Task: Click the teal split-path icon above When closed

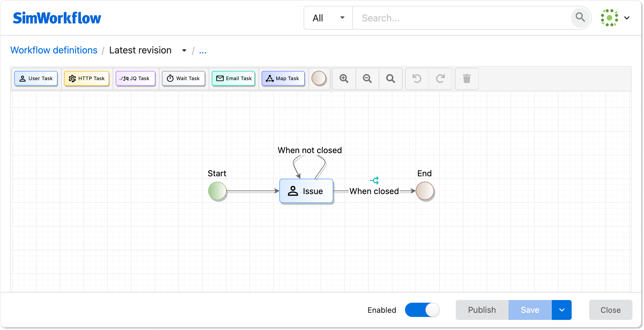Action: (374, 180)
